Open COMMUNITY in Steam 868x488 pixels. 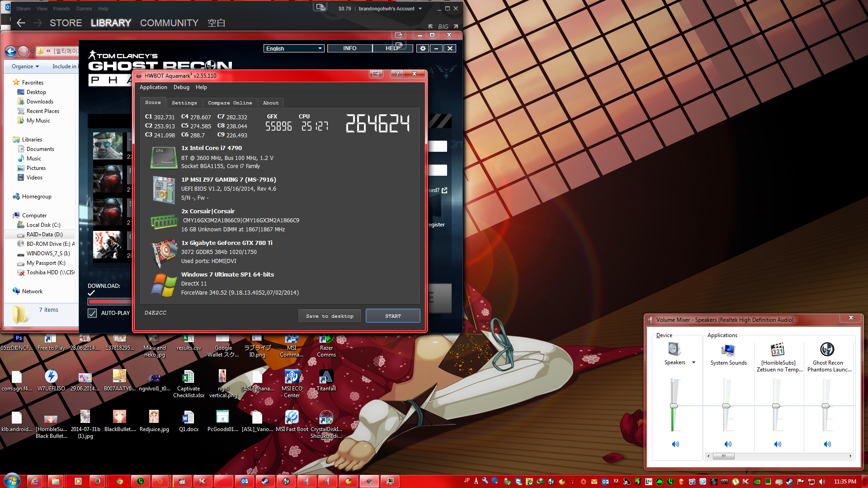[169, 23]
